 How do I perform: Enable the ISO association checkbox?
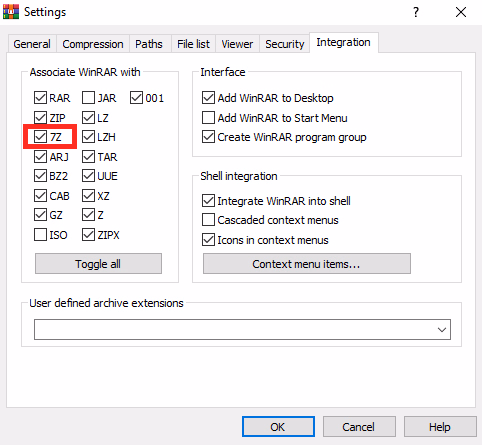40,235
